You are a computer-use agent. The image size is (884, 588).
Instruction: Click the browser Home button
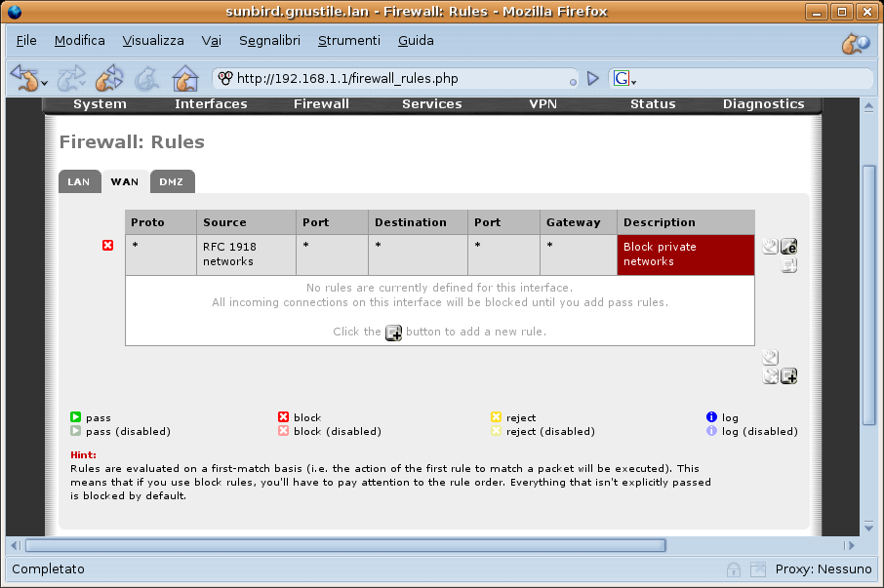coord(184,78)
